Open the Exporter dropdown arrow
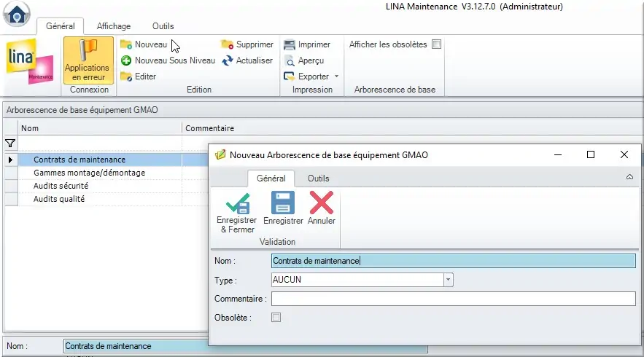 coord(337,76)
